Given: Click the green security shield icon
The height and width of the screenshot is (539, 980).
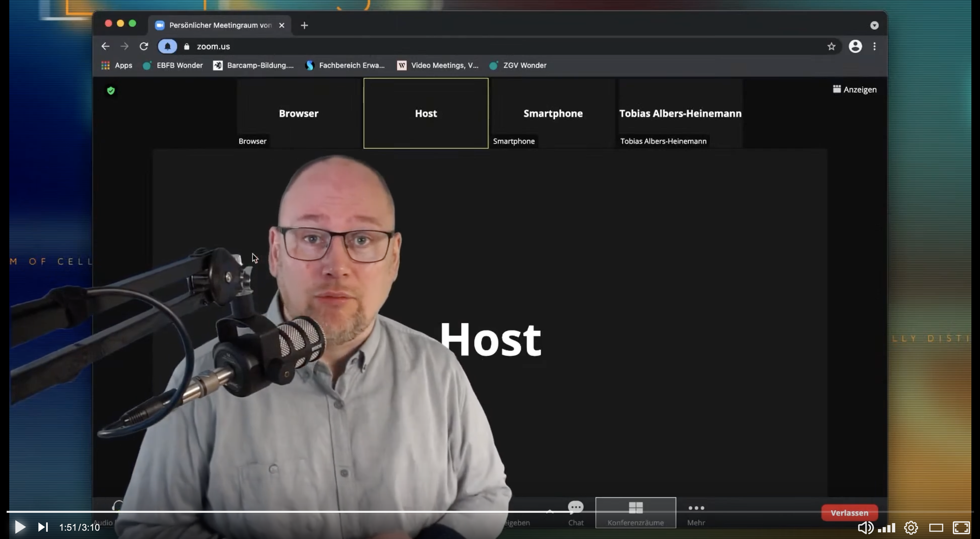Looking at the screenshot, I should 111,90.
